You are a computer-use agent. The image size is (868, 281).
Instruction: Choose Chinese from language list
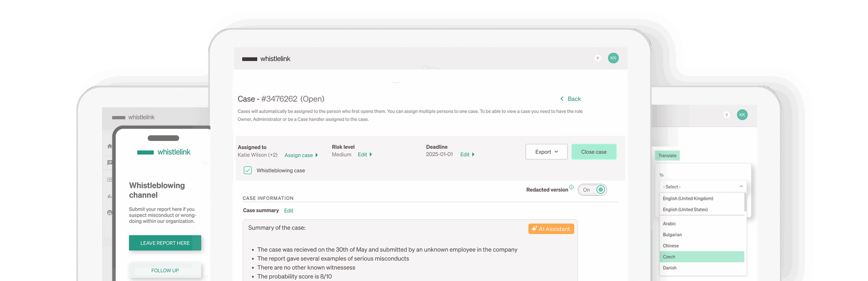(x=670, y=246)
